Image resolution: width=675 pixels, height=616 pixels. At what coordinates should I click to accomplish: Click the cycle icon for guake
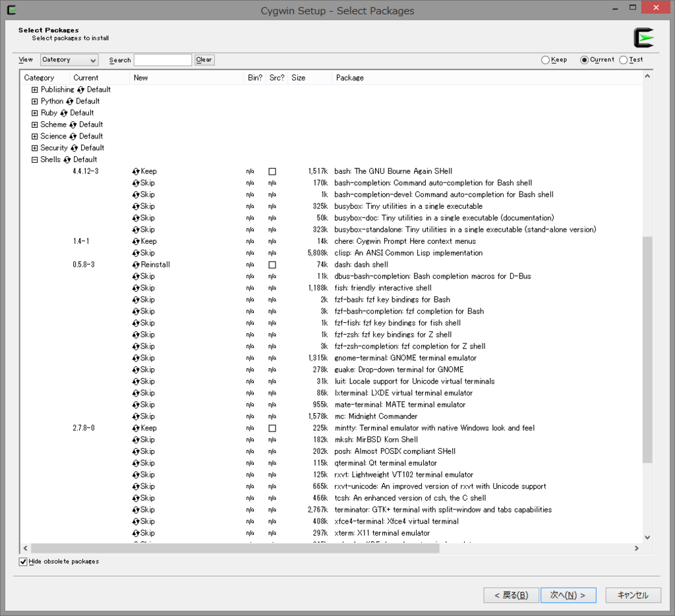click(136, 370)
